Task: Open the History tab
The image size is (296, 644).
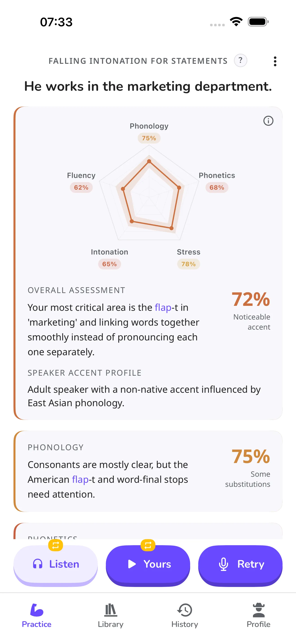Action: coord(185,615)
